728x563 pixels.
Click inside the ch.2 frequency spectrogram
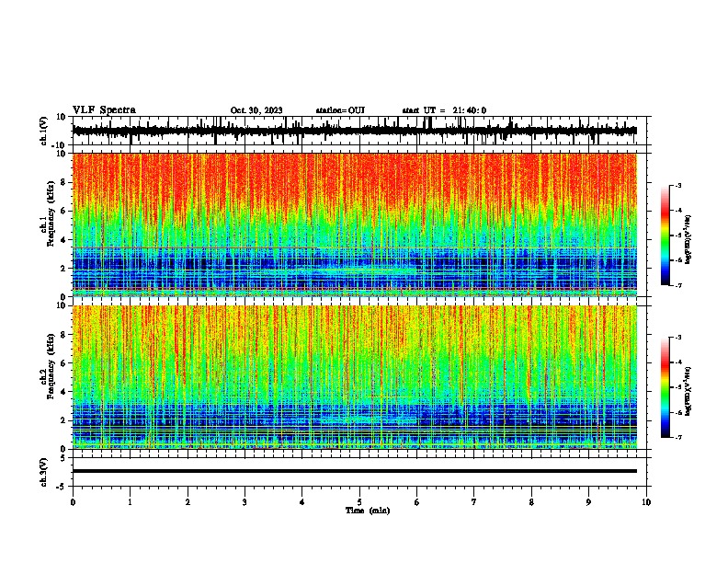[x=355, y=377]
